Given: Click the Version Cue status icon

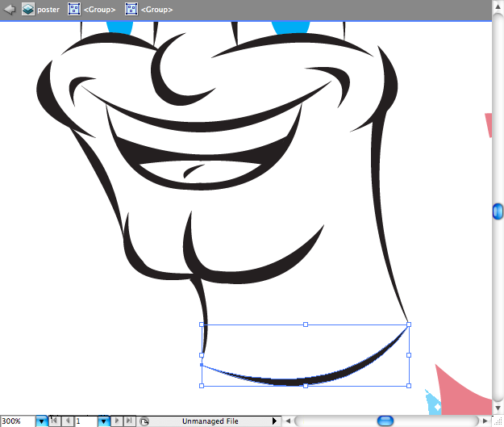Looking at the screenshot, I should coord(144,421).
